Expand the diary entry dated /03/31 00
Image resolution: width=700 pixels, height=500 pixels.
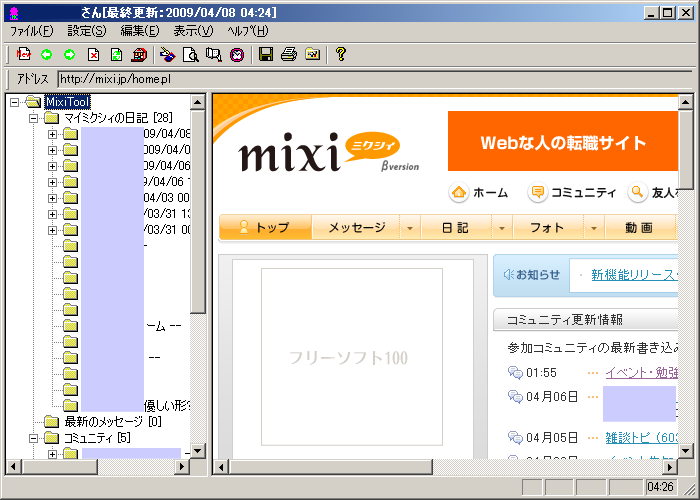[52, 230]
